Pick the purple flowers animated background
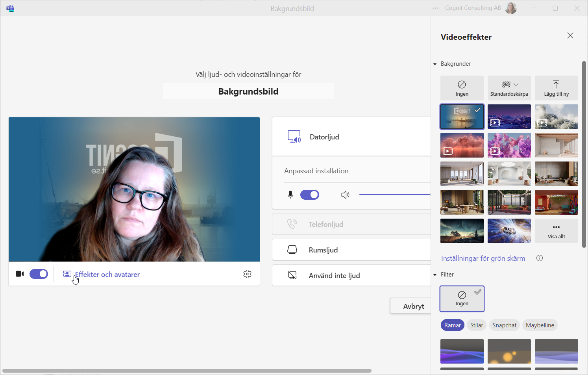Image resolution: width=588 pixels, height=375 pixels. (x=509, y=145)
